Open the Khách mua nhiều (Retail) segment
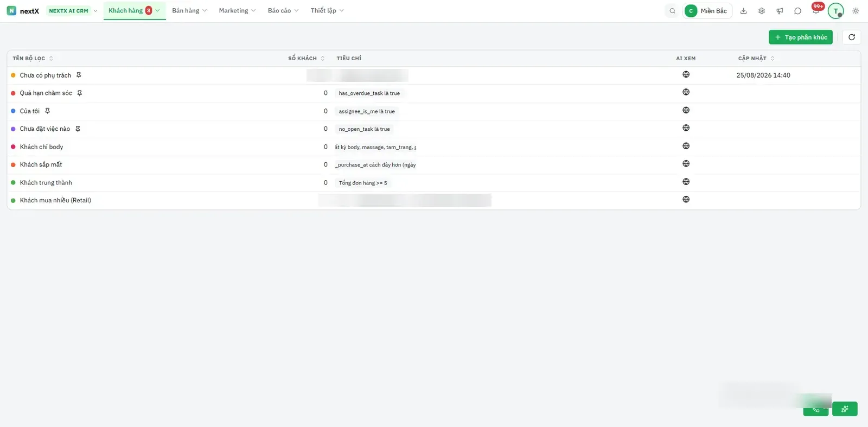Image resolution: width=868 pixels, height=427 pixels. pos(55,201)
